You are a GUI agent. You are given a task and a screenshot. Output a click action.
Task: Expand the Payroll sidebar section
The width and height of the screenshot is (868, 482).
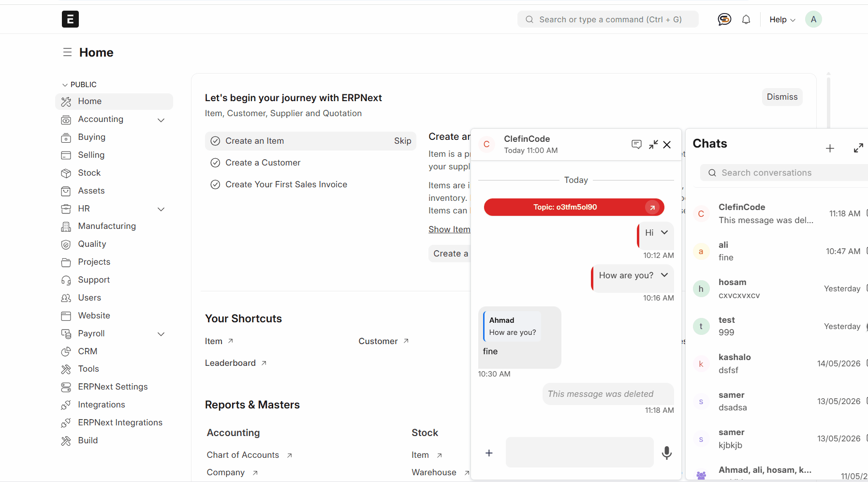161,334
